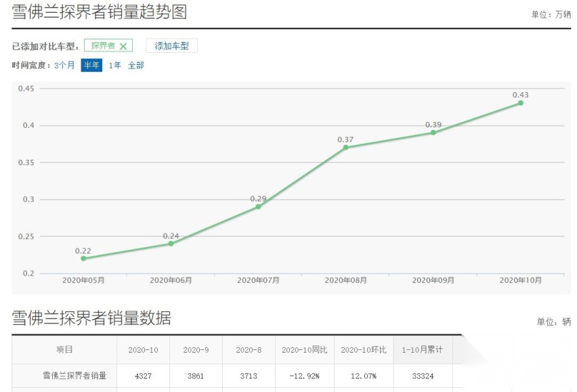Image resolution: width=577 pixels, height=392 pixels.
Task: Click the 3861 sales cell
Action: click(x=196, y=376)
